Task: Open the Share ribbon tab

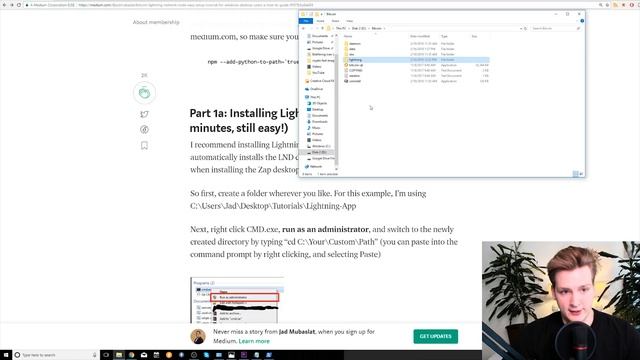Action: point(335,21)
